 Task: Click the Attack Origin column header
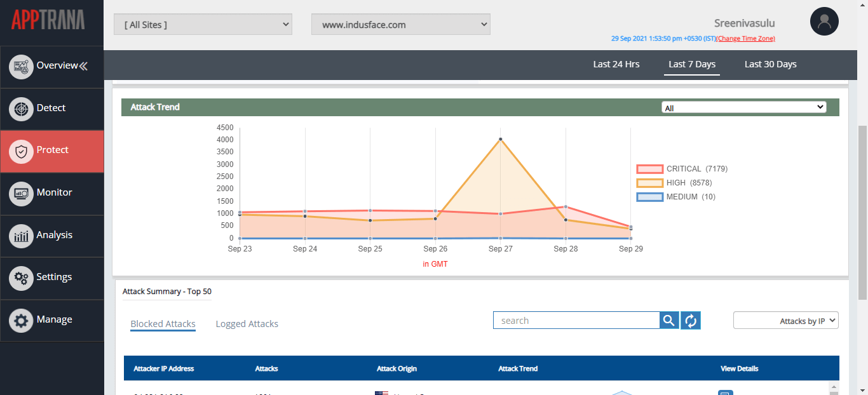pyautogui.click(x=397, y=368)
